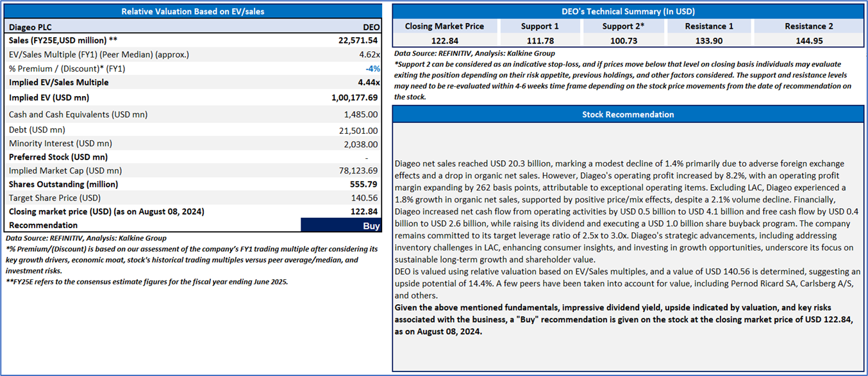Click the '**FY25E refers to the consensus' footnote
Image resolution: width=868 pixels, height=376 pixels.
click(147, 281)
